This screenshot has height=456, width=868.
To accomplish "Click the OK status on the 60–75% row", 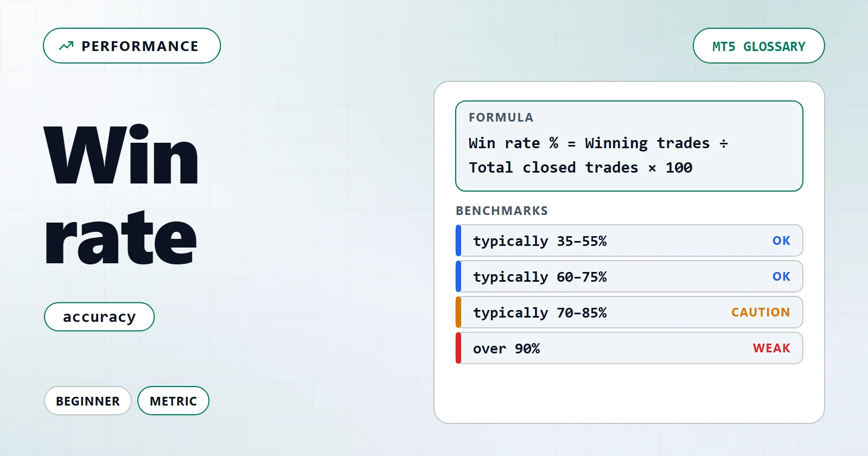I will (x=781, y=276).
